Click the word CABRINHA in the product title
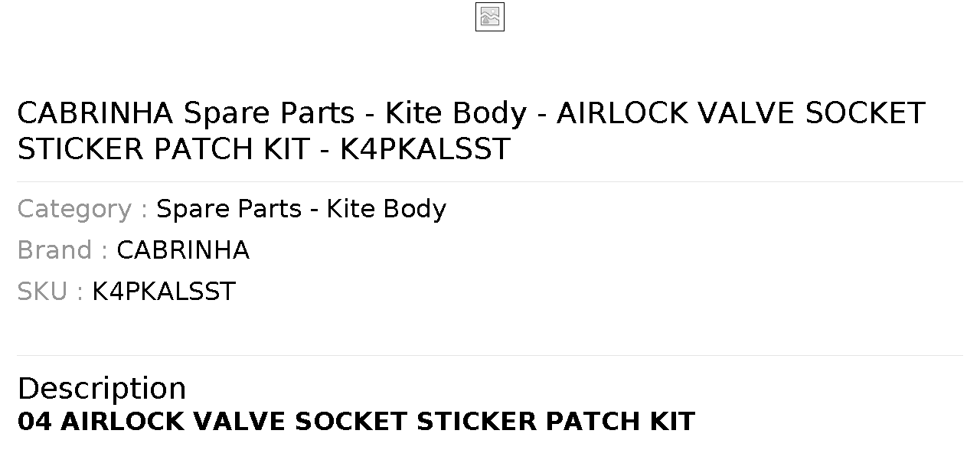The image size is (980, 463). [x=96, y=113]
